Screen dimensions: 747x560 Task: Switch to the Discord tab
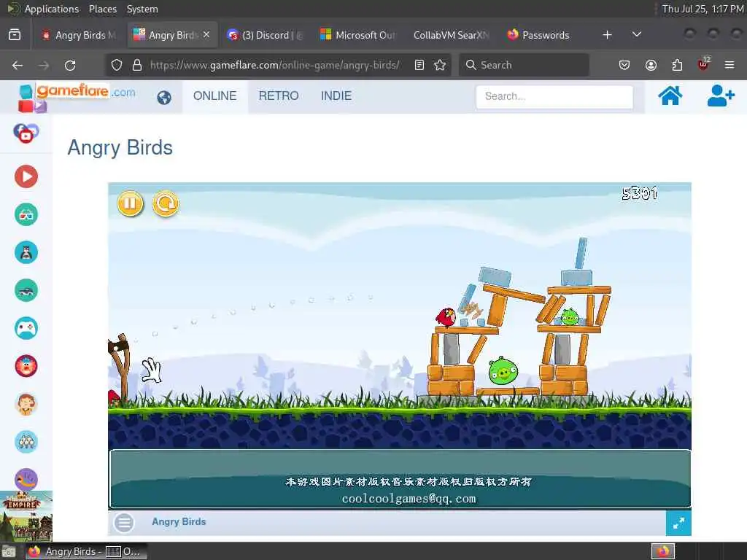(265, 35)
